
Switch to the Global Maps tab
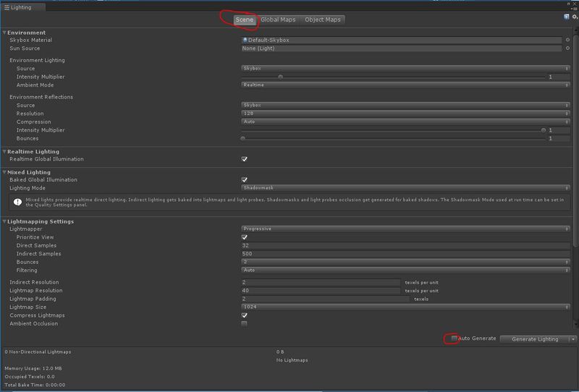(x=278, y=20)
